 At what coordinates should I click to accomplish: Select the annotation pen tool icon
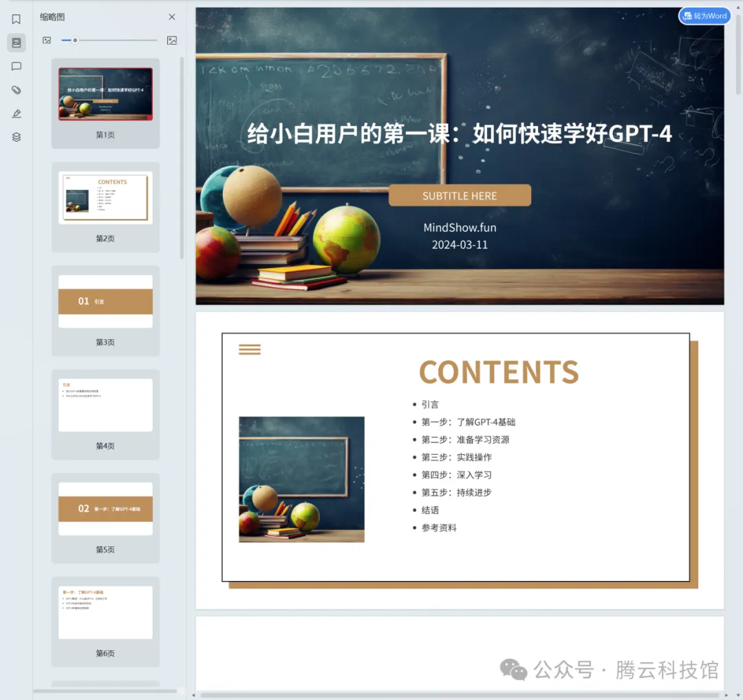pos(16,113)
